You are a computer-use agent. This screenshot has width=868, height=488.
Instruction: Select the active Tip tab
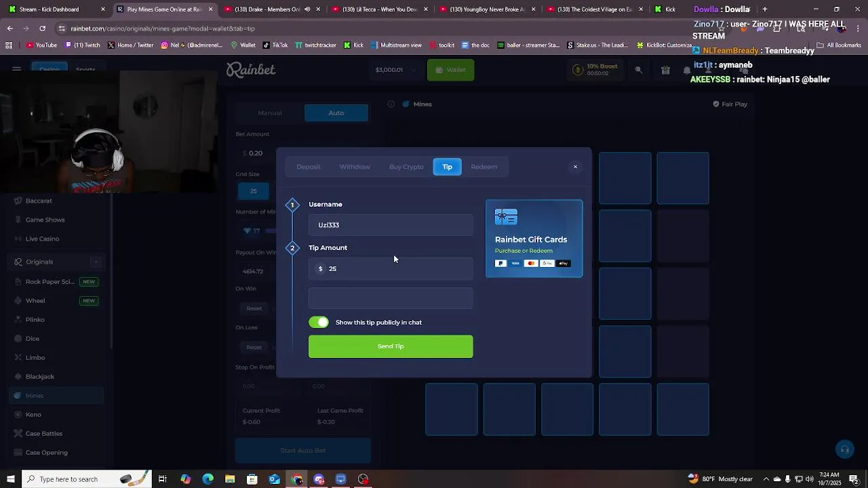tap(448, 167)
